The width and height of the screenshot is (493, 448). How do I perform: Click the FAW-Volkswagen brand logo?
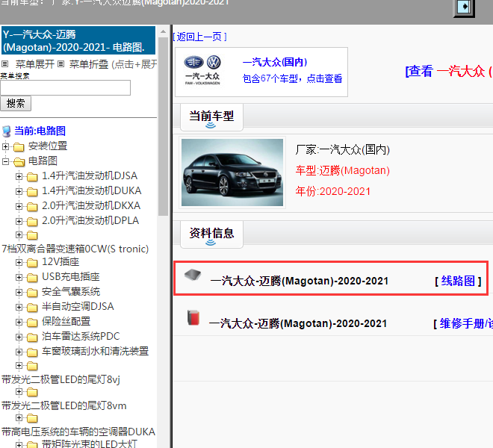[202, 70]
